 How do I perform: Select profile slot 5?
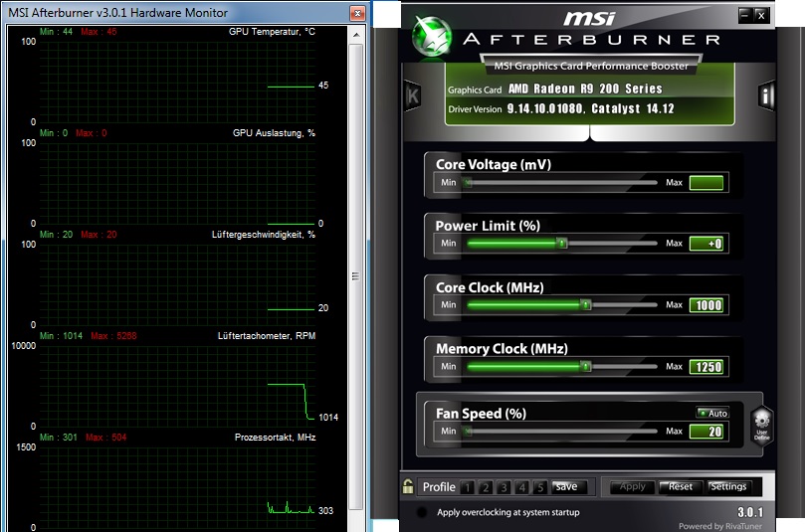click(x=540, y=487)
